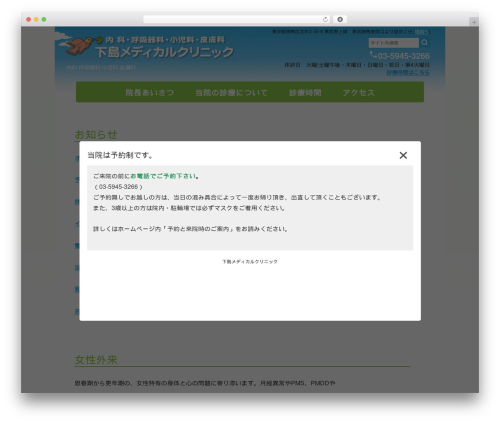Click the お知らせ section heading
The width and height of the screenshot is (500, 423).
coord(96,135)
